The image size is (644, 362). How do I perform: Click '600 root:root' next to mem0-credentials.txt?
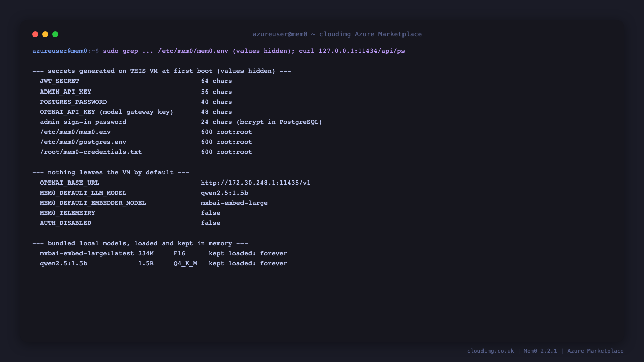(x=226, y=152)
